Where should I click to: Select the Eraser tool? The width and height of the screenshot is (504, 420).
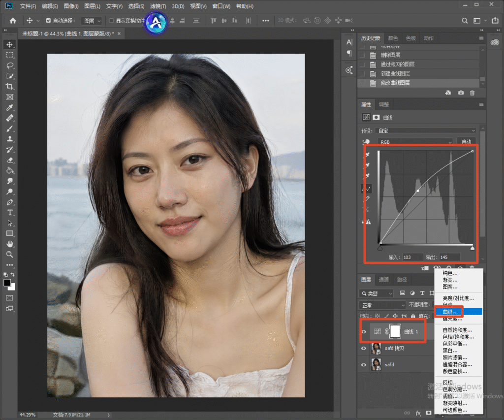[10, 160]
